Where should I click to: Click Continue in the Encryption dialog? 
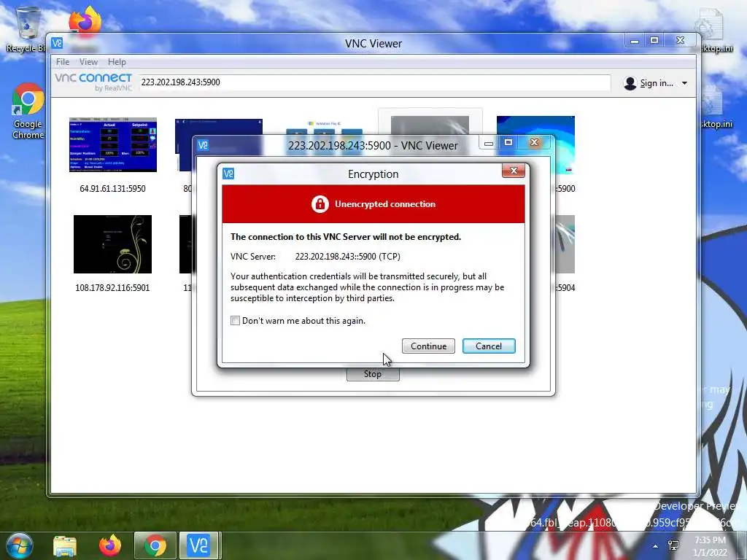pyautogui.click(x=428, y=346)
